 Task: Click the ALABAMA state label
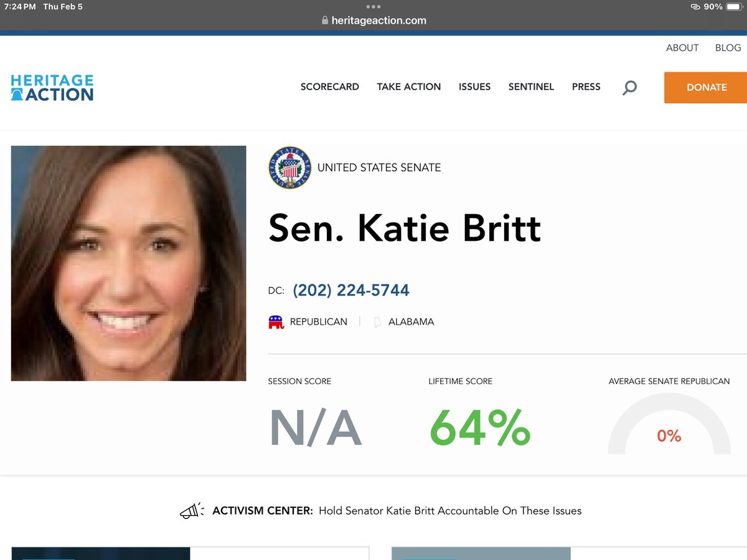point(411,322)
